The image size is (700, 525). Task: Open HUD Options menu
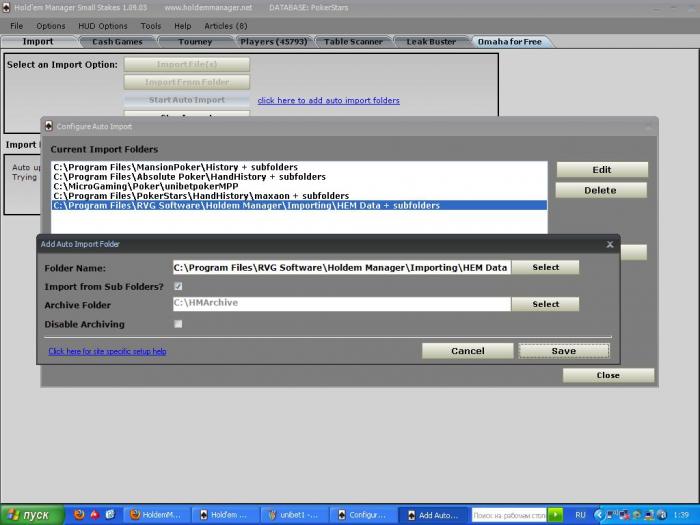[103, 26]
